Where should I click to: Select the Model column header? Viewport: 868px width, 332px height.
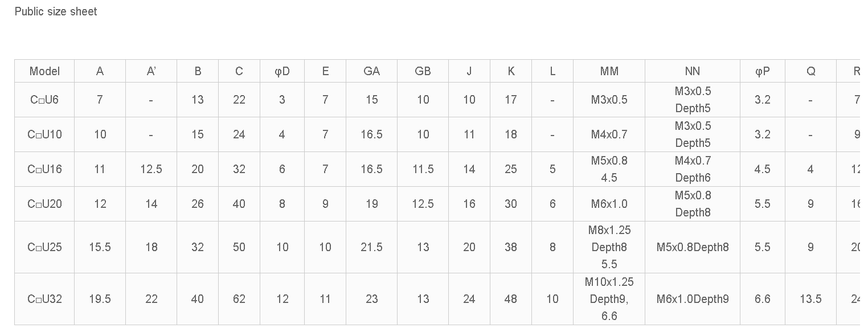tap(44, 71)
